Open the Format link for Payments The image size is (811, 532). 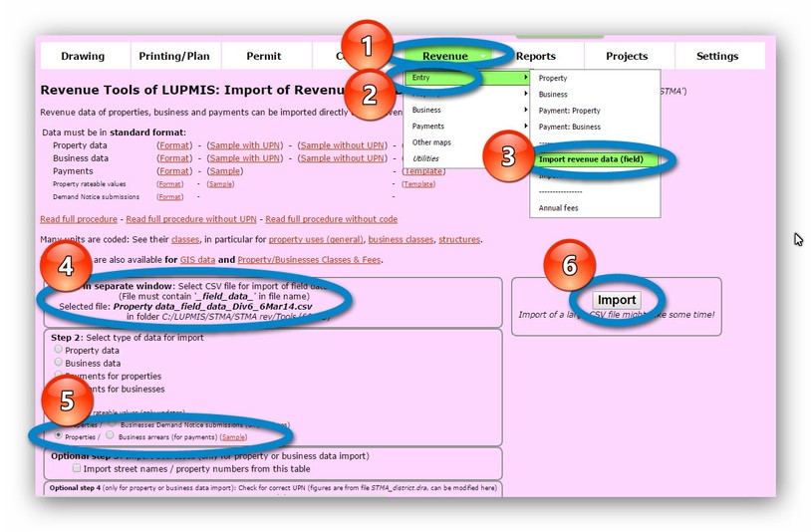[174, 171]
